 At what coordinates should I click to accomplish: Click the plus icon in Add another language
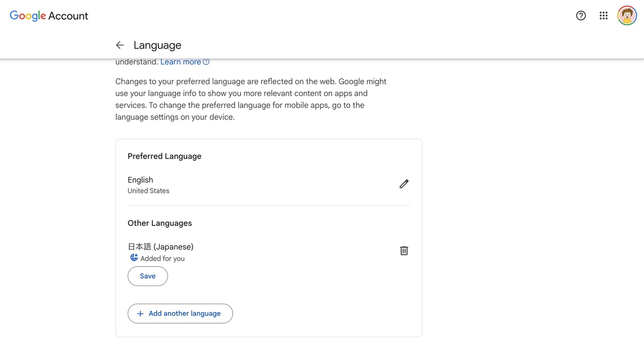pos(140,314)
